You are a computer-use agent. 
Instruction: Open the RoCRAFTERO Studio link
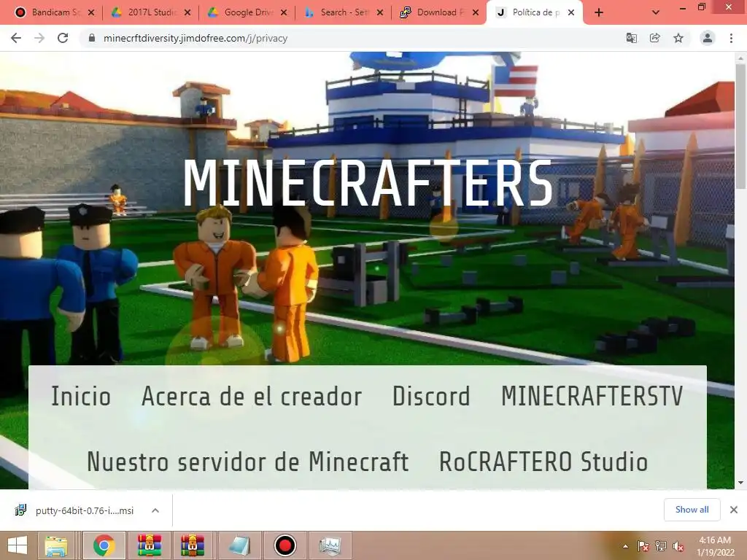tap(543, 462)
